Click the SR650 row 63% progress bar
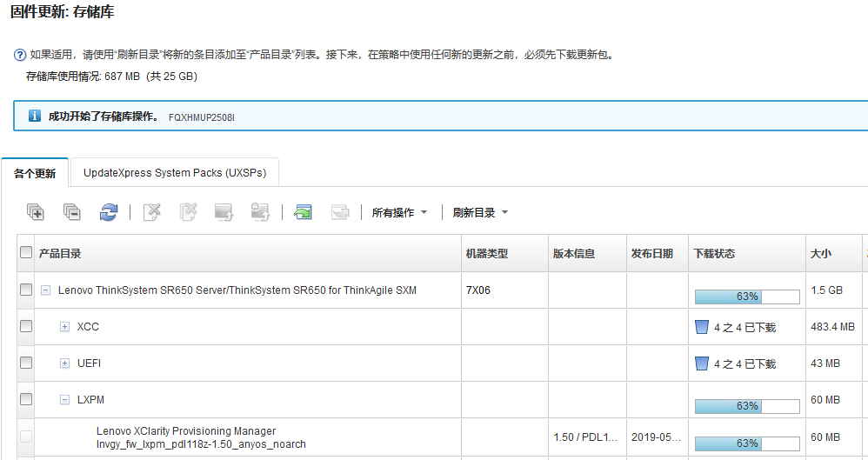This screenshot has height=460, width=868. [x=747, y=297]
